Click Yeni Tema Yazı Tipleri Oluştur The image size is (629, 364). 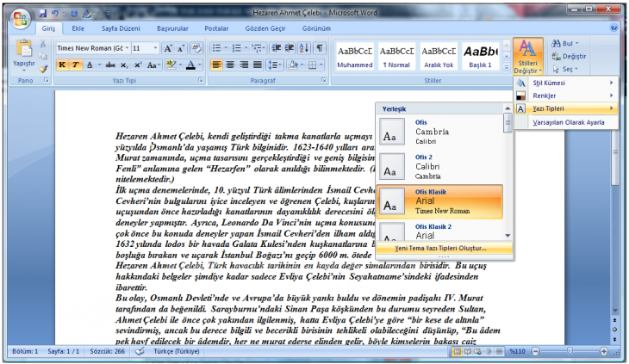[x=445, y=249]
